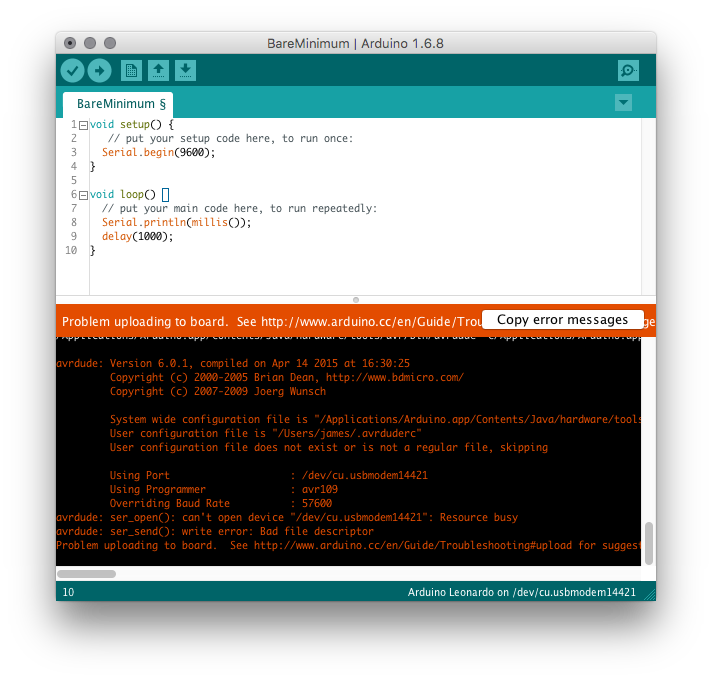Click the last 'Problem uploading to board' console line
This screenshot has width=712, height=681.
tap(348, 546)
